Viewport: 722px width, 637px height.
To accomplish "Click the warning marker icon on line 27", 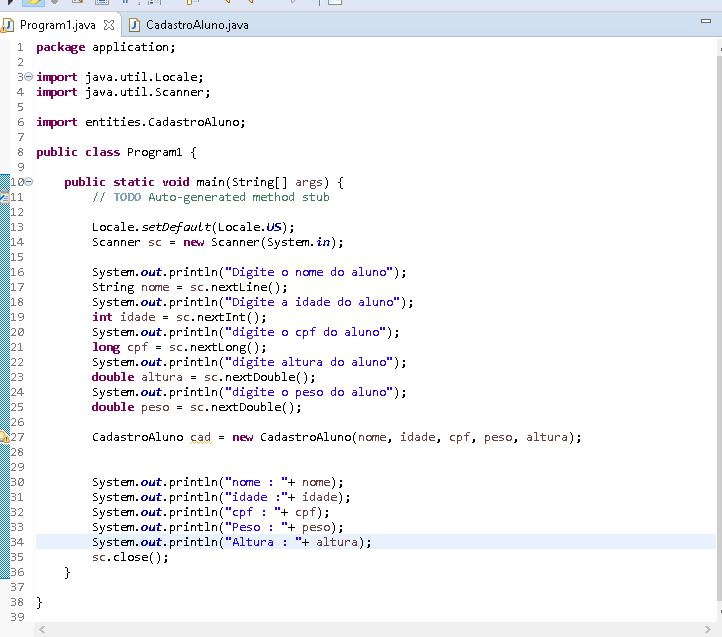I will [x=4, y=437].
